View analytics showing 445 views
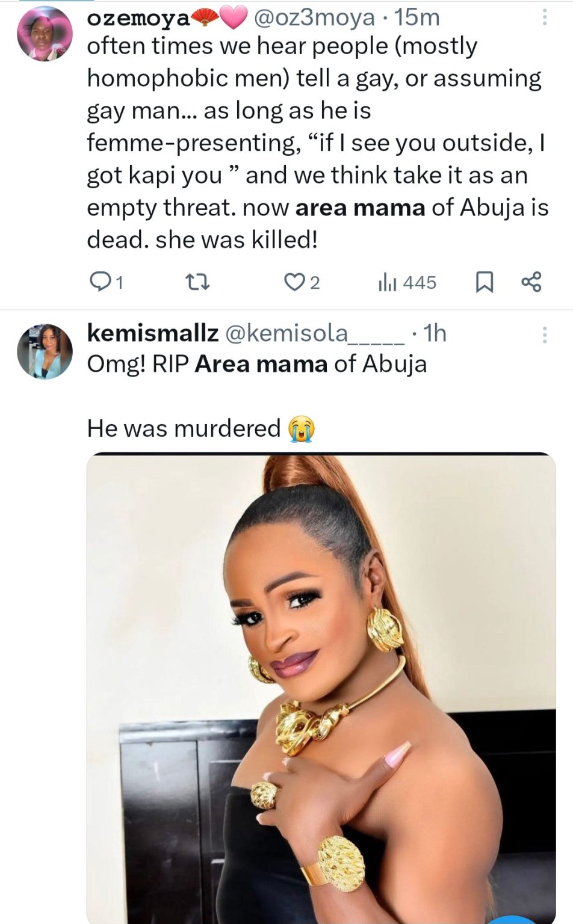573x924 pixels. coord(407,282)
